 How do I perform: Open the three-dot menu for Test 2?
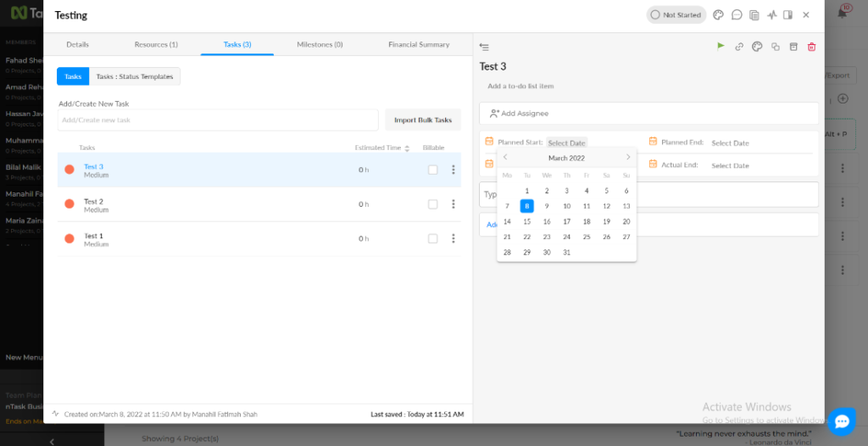tap(453, 204)
